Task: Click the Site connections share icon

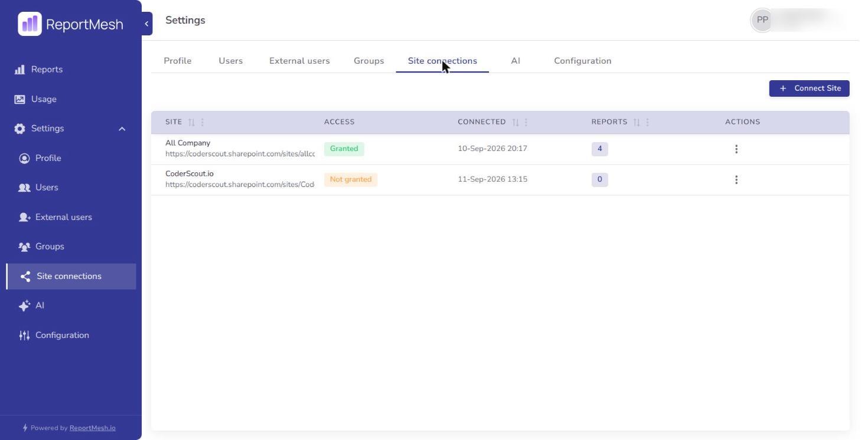Action: pyautogui.click(x=25, y=276)
